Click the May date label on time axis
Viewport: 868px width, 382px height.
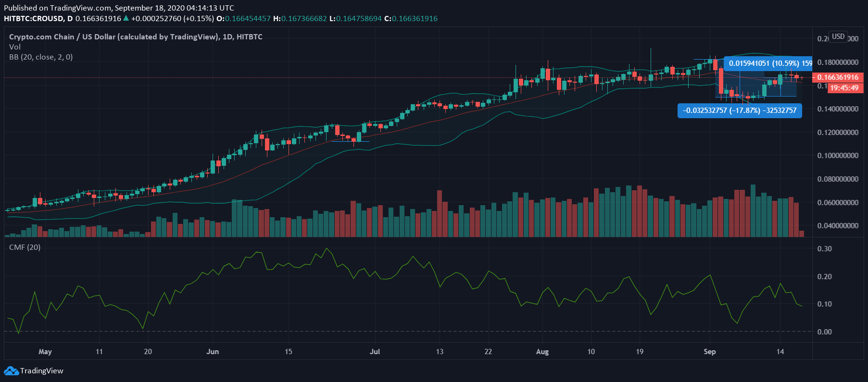point(45,352)
